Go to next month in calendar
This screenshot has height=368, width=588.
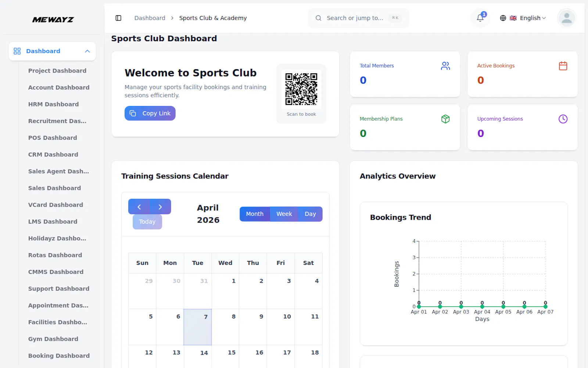pos(160,207)
